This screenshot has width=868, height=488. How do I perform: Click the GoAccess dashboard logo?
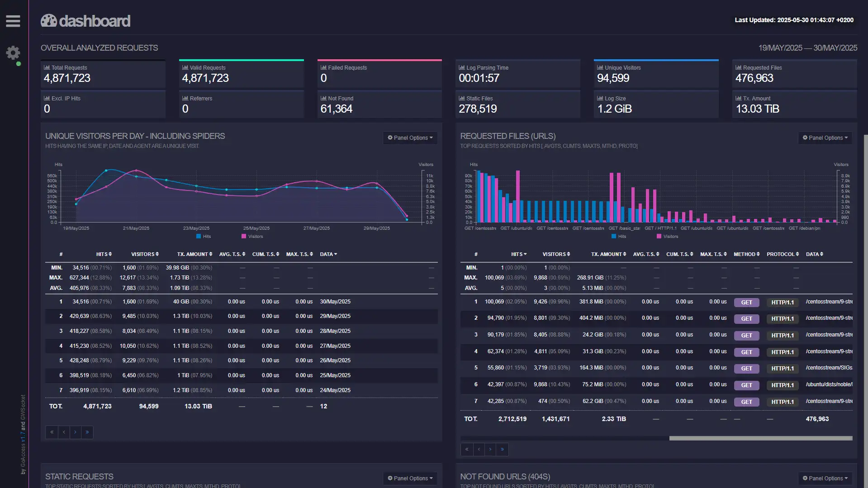pyautogui.click(x=85, y=20)
